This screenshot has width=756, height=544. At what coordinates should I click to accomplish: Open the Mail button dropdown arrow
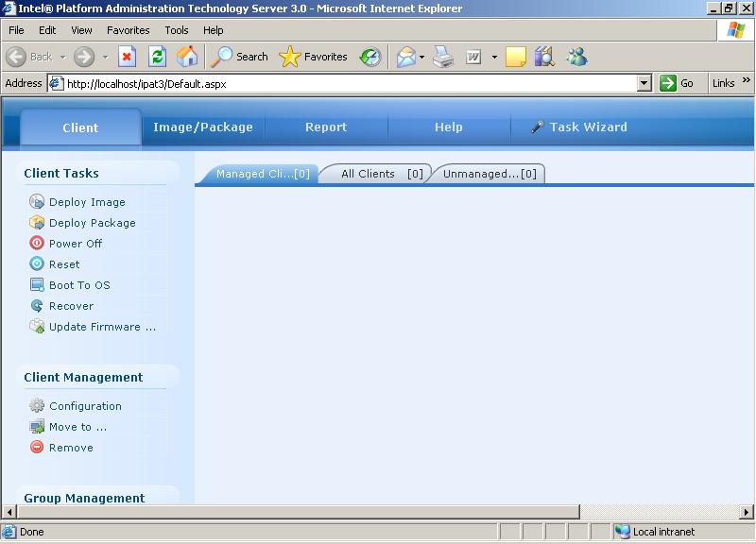pos(421,57)
